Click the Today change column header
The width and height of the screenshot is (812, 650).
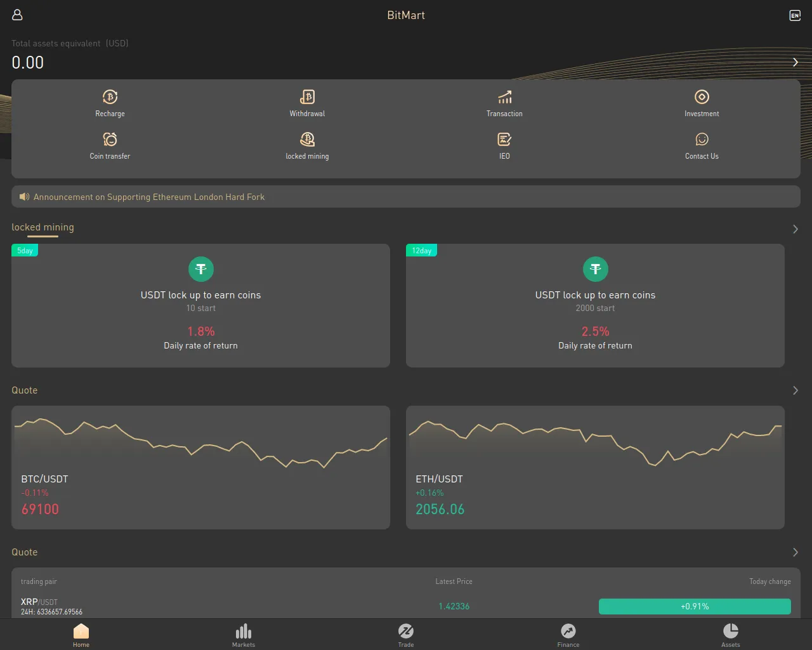coord(770,581)
